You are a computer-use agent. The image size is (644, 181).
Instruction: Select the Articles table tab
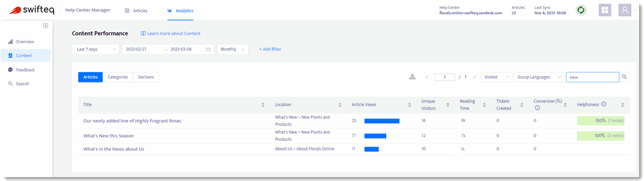pos(90,77)
